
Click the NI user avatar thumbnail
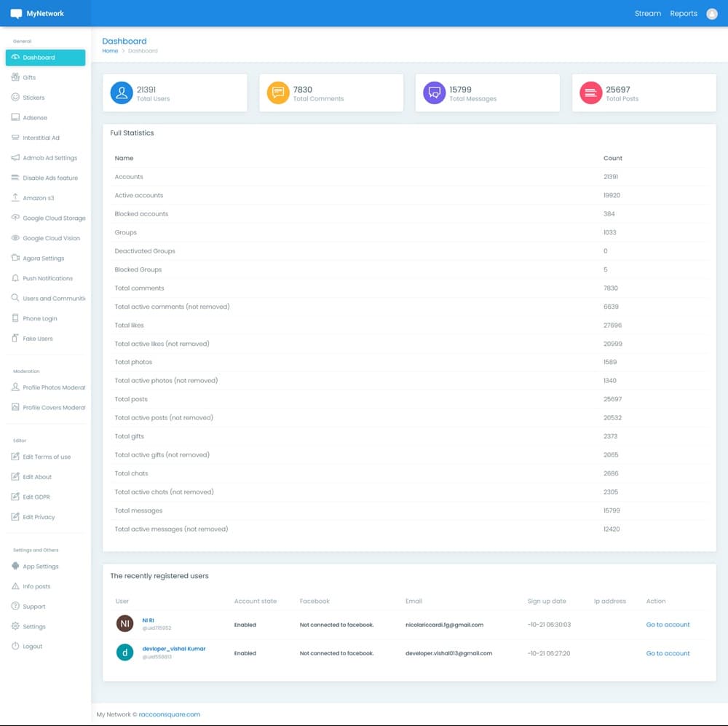(x=125, y=624)
